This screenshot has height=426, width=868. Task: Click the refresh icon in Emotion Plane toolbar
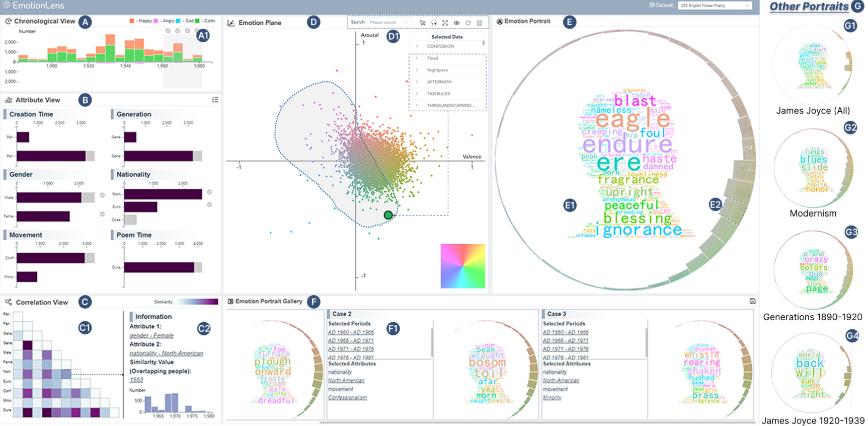[468, 23]
